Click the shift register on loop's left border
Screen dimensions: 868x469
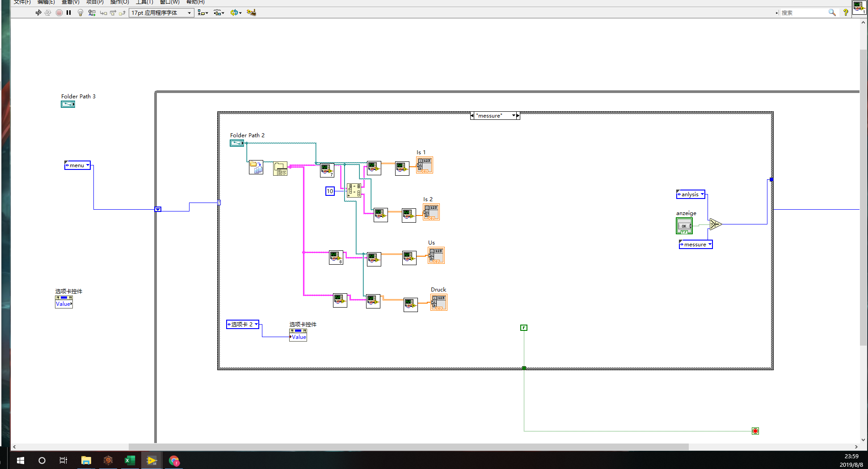tap(158, 209)
